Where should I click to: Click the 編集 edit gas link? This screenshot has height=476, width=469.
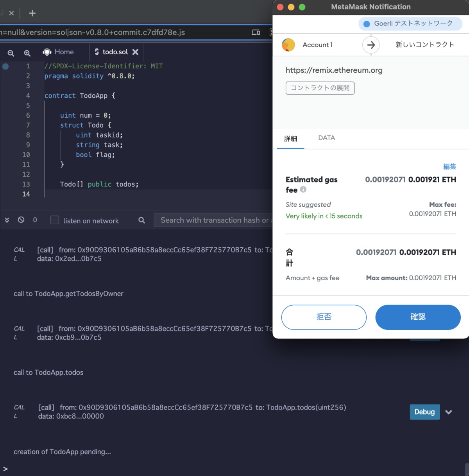(449, 166)
